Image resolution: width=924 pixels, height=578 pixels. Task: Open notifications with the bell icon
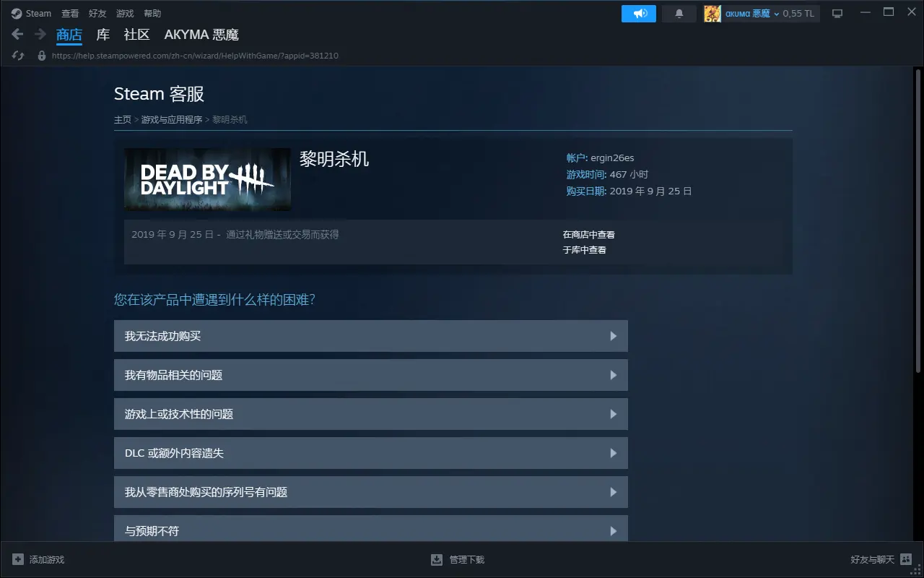pos(679,14)
